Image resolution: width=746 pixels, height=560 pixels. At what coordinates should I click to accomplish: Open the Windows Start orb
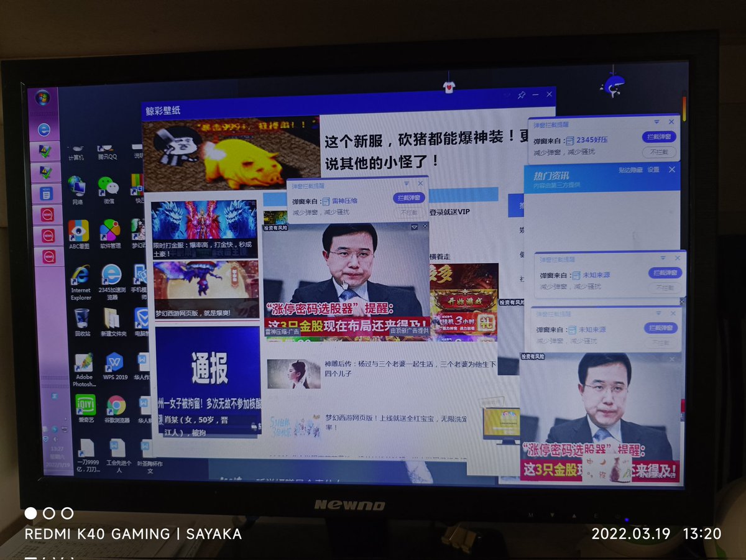point(43,98)
